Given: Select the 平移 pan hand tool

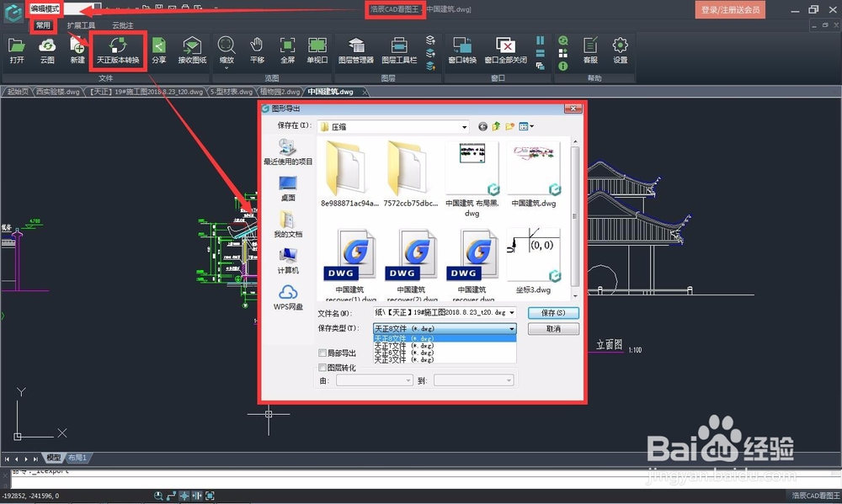Looking at the screenshot, I should point(257,51).
